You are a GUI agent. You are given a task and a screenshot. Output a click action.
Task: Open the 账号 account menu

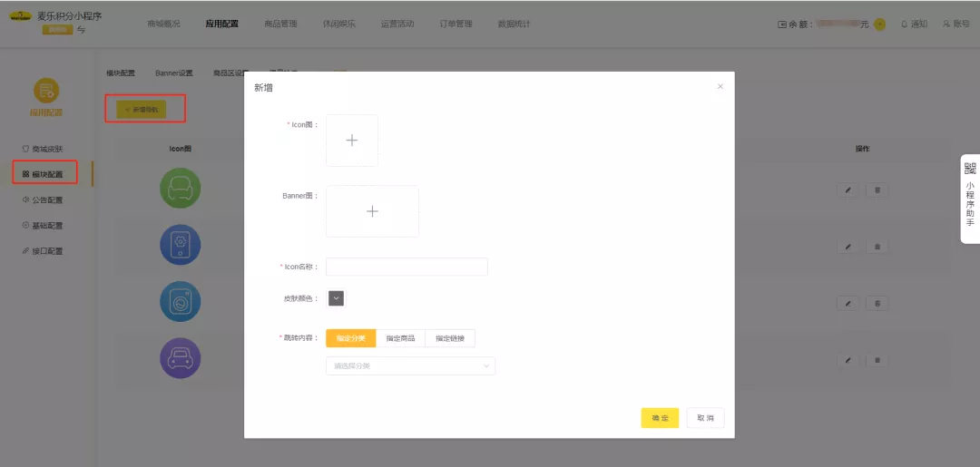coord(956,24)
